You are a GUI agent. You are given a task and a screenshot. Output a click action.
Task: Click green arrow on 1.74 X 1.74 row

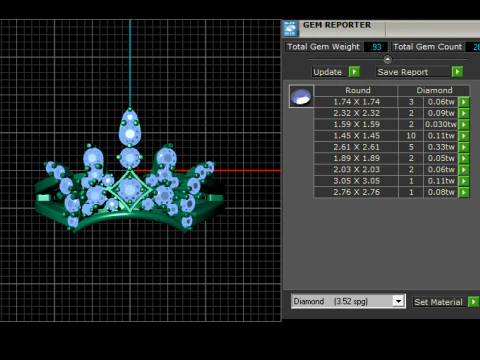tap(464, 102)
